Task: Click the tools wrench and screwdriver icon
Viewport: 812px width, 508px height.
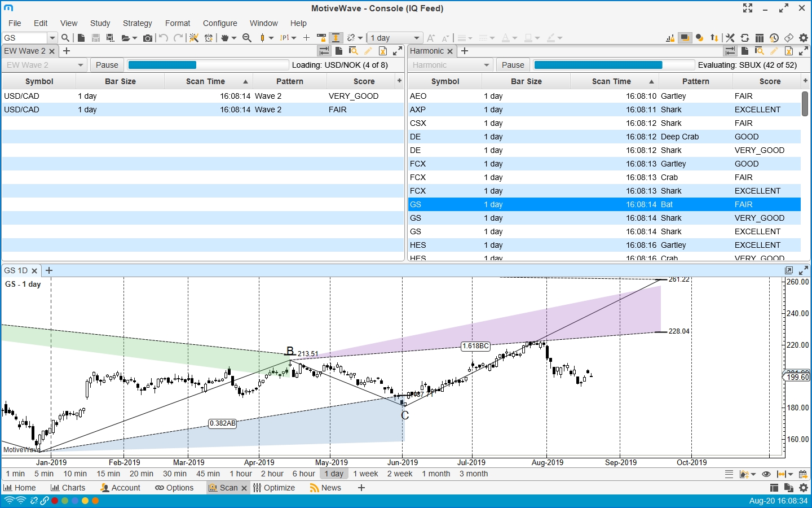Action: pos(730,38)
